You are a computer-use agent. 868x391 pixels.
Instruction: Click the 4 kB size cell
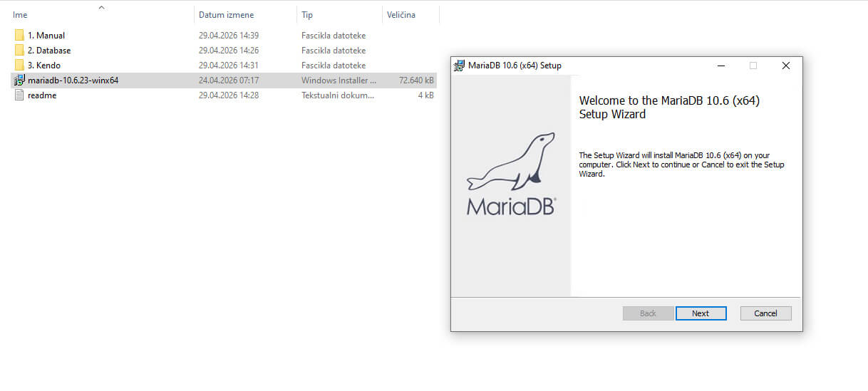[425, 95]
